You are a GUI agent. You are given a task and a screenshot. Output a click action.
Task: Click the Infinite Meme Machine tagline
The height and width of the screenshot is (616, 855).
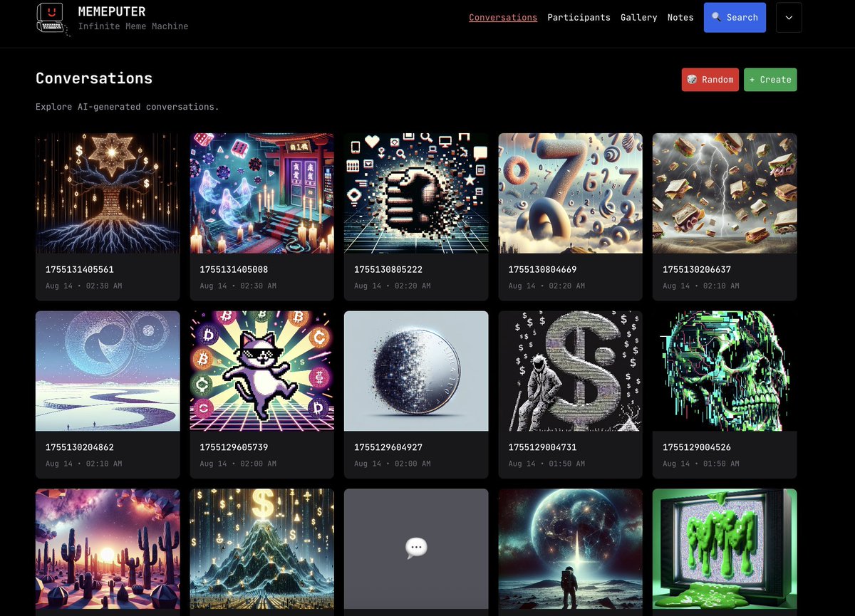tap(133, 26)
